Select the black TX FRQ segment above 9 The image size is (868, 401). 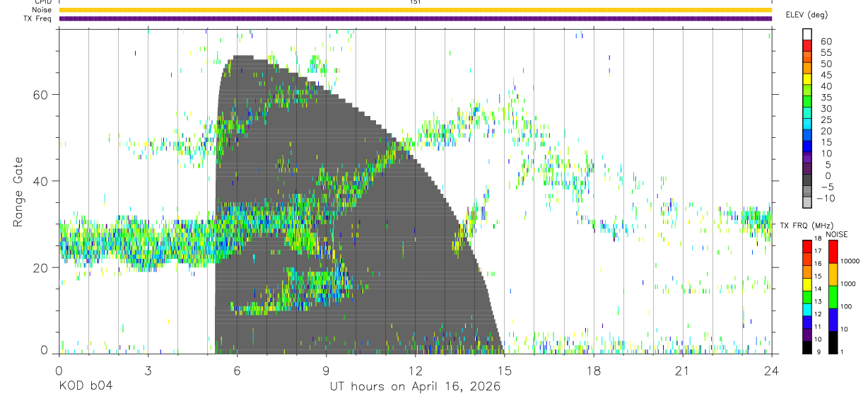click(807, 347)
